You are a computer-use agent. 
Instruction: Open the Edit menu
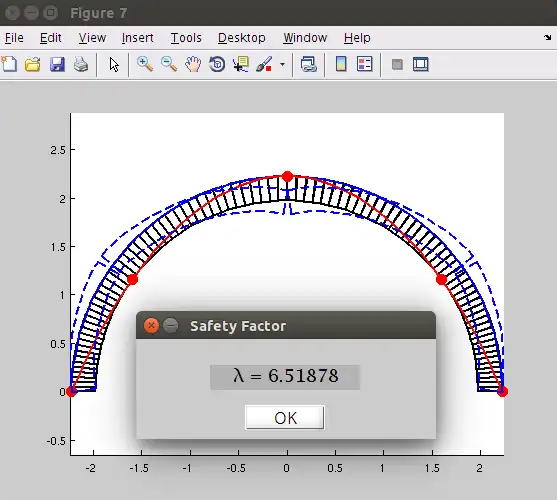pyautogui.click(x=50, y=38)
